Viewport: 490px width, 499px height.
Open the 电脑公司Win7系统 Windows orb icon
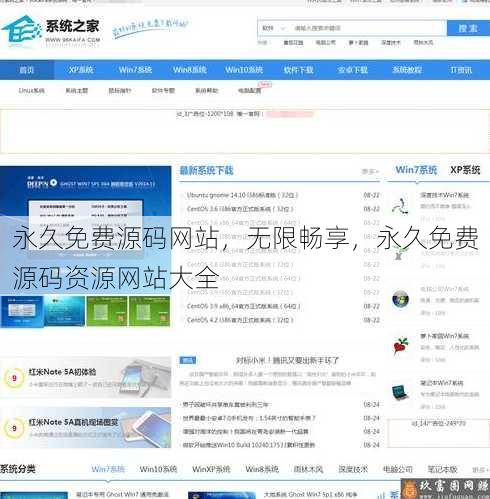click(x=400, y=299)
